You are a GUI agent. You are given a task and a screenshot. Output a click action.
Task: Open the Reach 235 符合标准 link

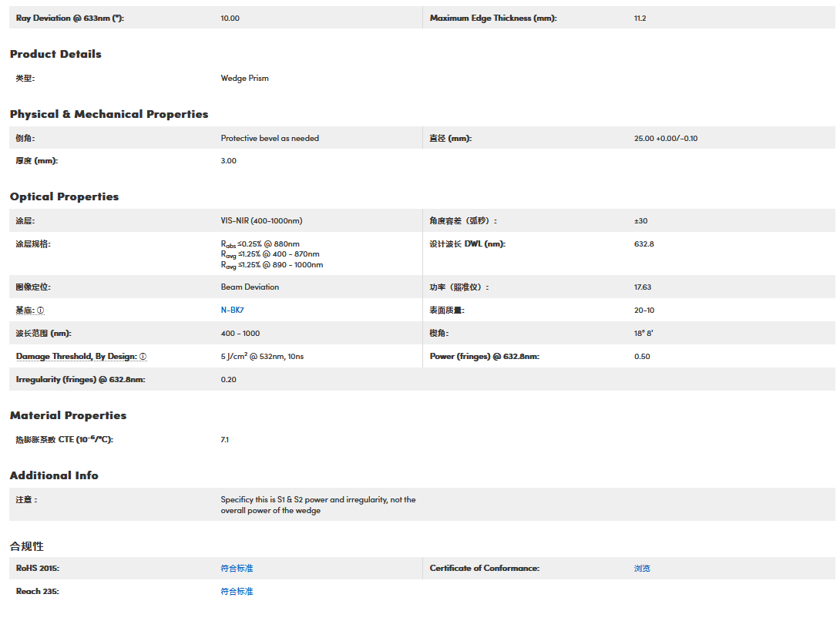(x=237, y=591)
